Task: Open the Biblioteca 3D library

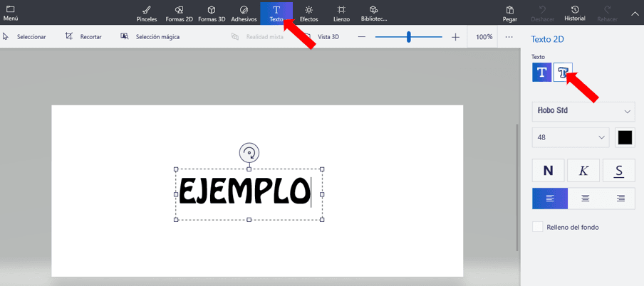Action: pos(374,13)
